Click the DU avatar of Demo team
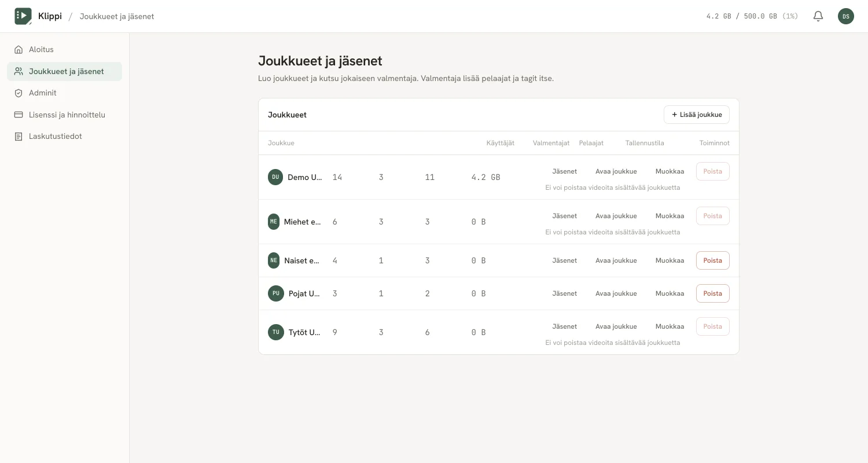The height and width of the screenshot is (463, 868). (275, 177)
